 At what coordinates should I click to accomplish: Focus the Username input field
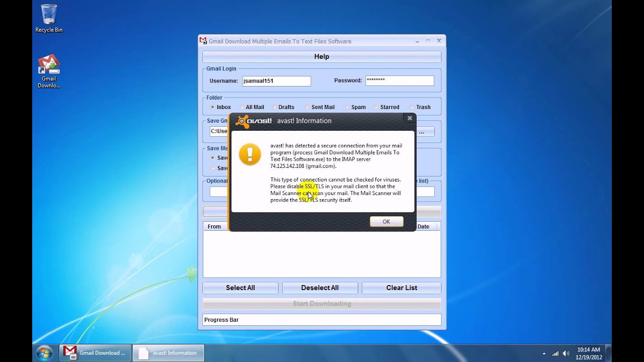pos(277,81)
